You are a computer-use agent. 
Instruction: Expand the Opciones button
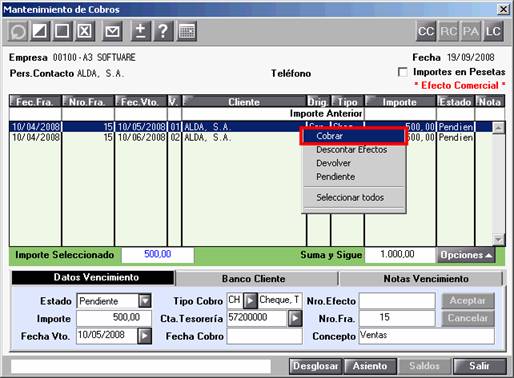466,255
